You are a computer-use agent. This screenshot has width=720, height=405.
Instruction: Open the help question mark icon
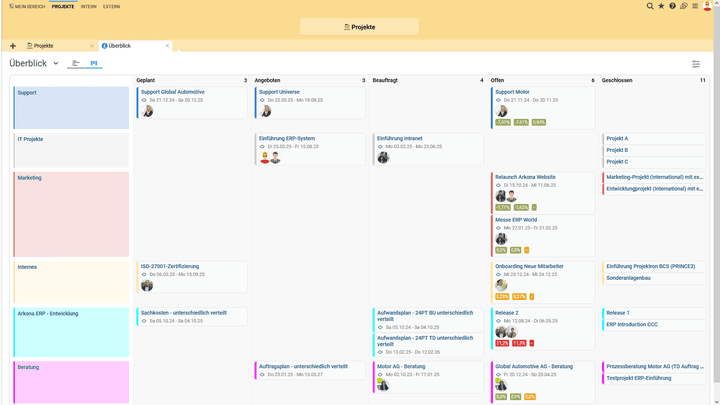coord(672,6)
